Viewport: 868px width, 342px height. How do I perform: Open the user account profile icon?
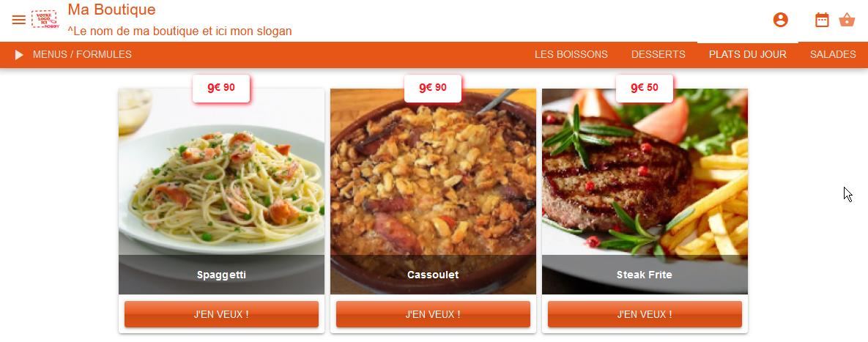[781, 20]
